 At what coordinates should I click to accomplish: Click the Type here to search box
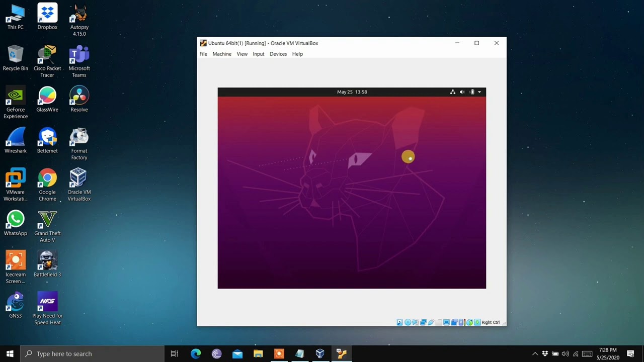click(93, 353)
